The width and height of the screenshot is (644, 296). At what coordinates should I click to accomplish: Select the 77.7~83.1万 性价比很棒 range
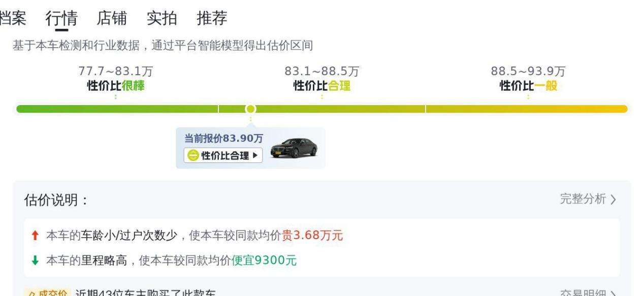pos(116,79)
